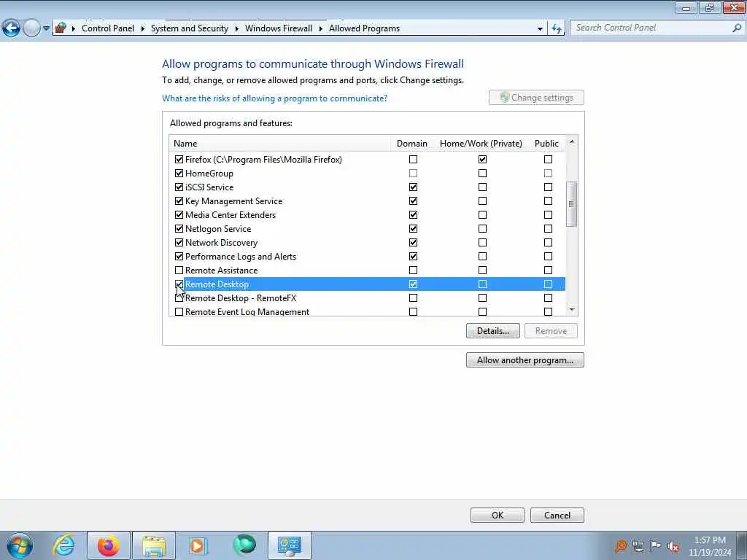Toggle Performance Logs and Alerts Domain checkbox
This screenshot has width=747, height=560.
413,257
